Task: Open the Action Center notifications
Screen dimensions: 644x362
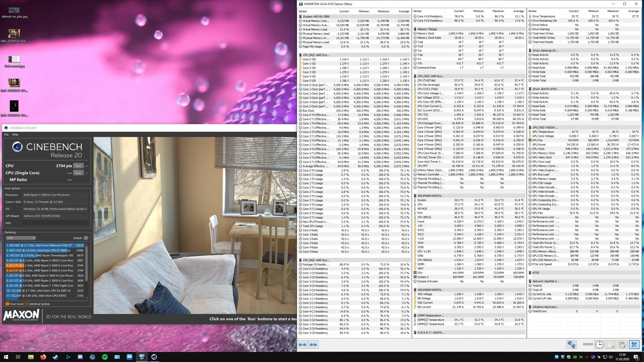Action: coord(636,357)
